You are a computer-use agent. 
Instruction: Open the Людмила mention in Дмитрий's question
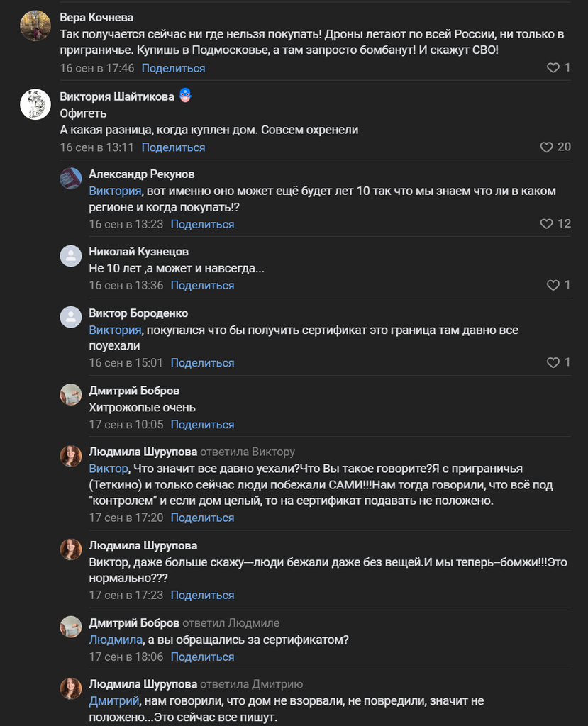coord(111,640)
